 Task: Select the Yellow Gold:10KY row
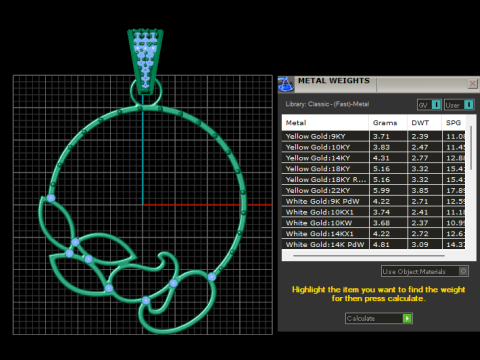pos(374,147)
